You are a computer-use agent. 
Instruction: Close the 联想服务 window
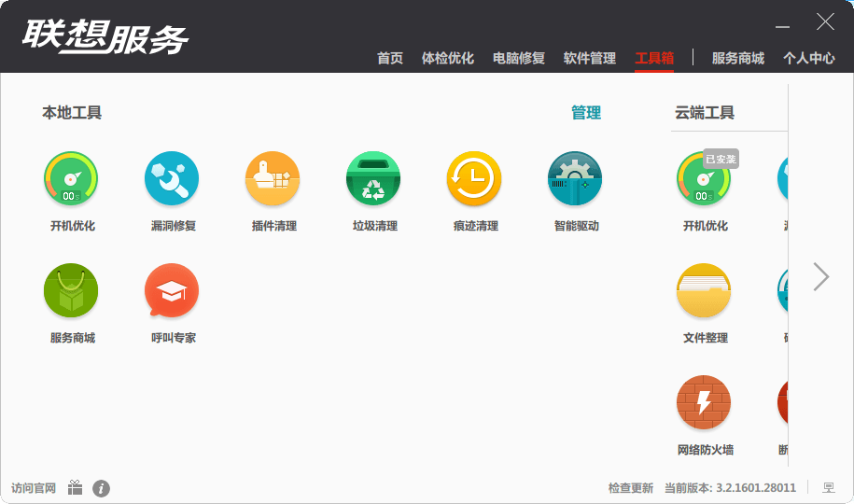pyautogui.click(x=825, y=21)
